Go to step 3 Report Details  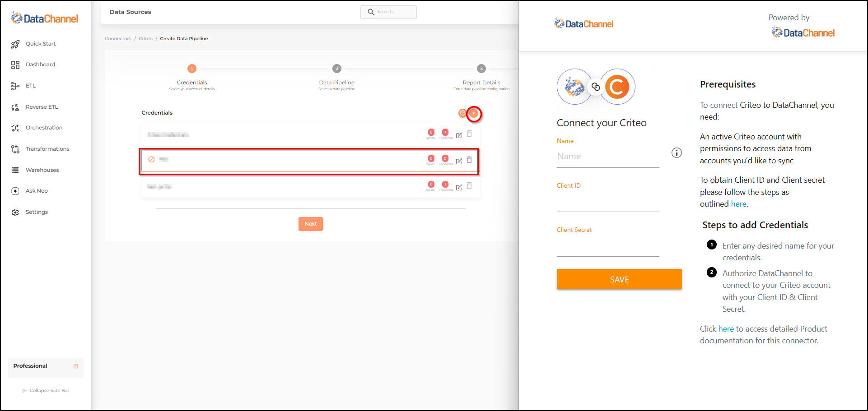point(481,69)
